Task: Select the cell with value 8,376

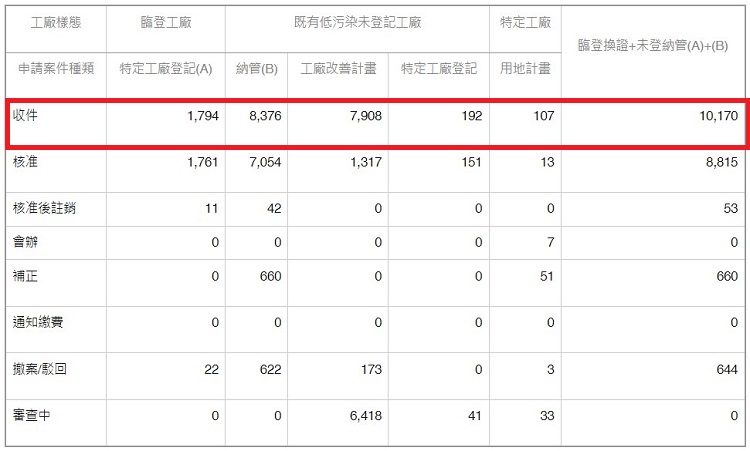Action: (x=264, y=117)
